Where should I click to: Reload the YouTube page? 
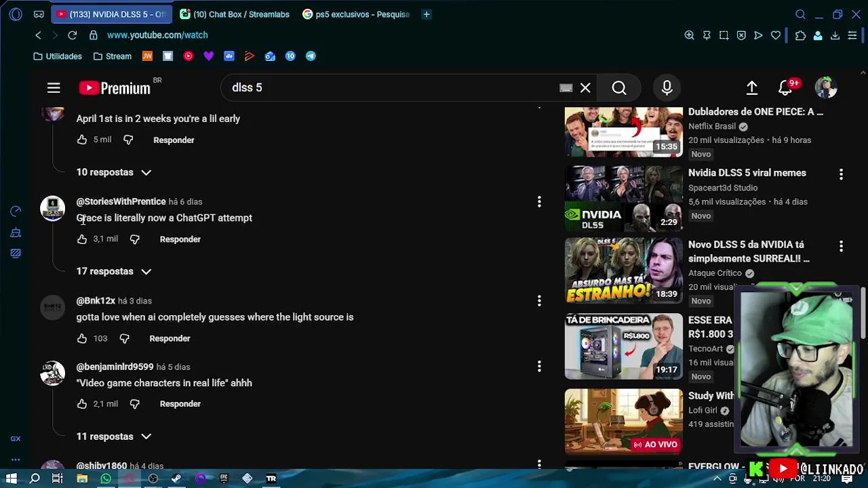tap(73, 35)
